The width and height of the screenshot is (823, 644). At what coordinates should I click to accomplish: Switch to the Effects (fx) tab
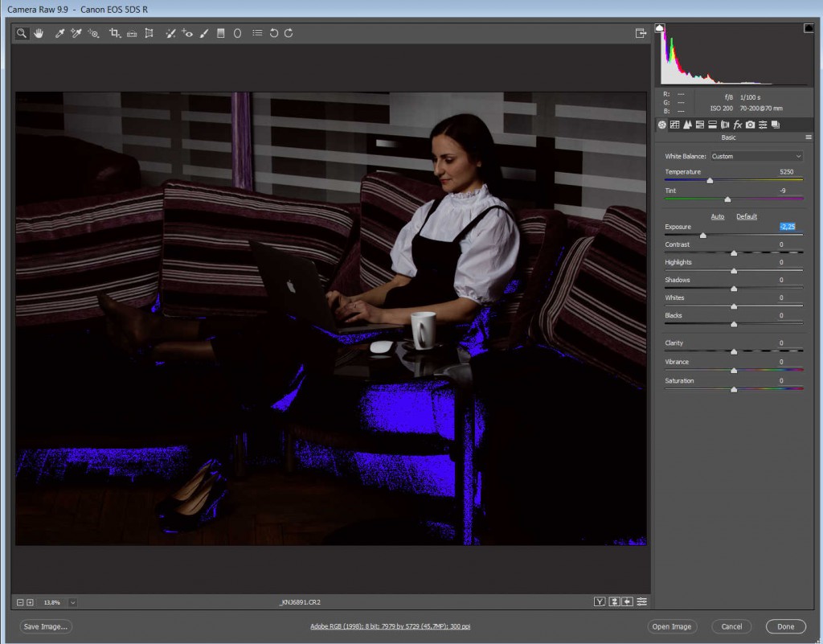[x=737, y=125]
